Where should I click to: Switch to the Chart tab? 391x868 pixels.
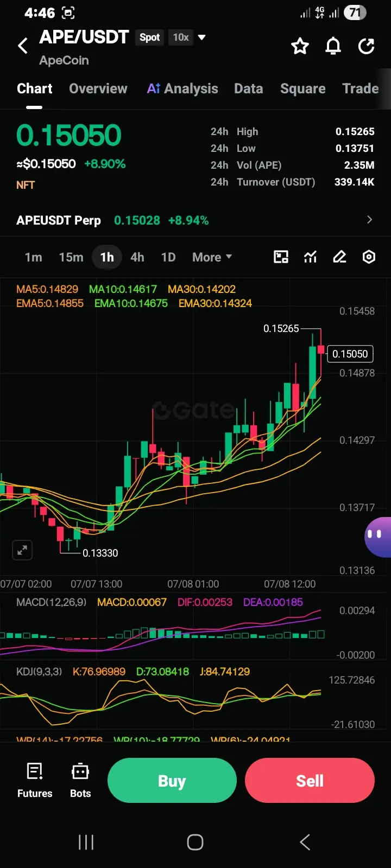[35, 88]
